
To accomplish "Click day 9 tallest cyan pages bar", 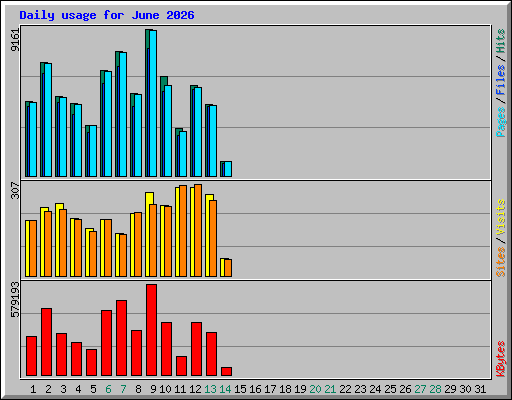I will pyautogui.click(x=153, y=103).
